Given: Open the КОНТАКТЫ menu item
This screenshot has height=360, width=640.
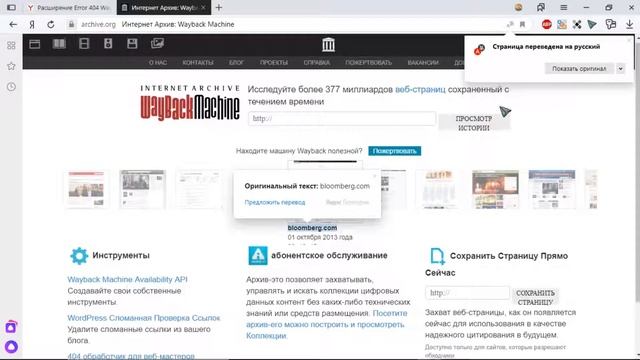Looking at the screenshot, I should coord(198,62).
